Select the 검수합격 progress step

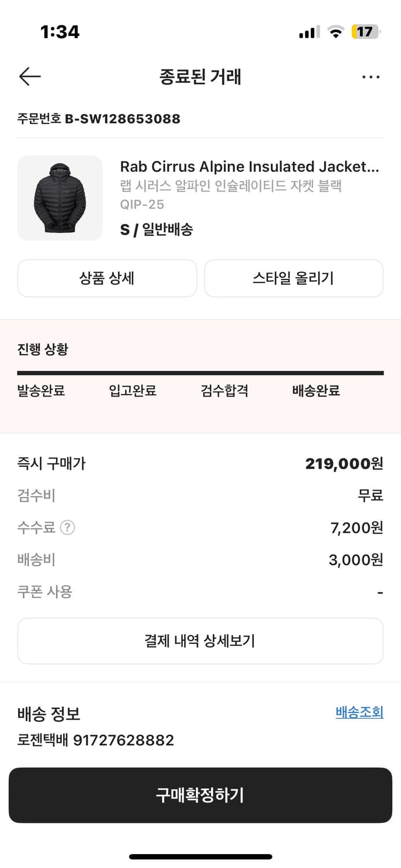pyautogui.click(x=225, y=391)
